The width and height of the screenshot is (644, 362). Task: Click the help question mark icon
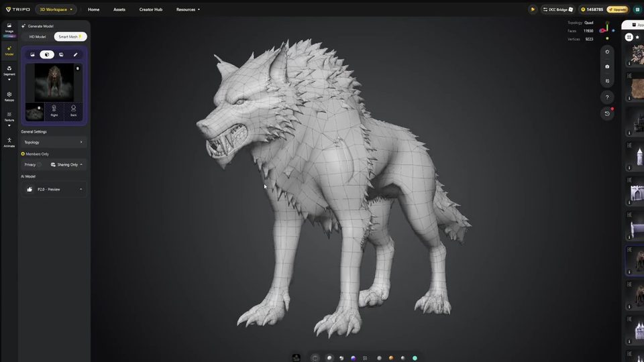click(607, 97)
